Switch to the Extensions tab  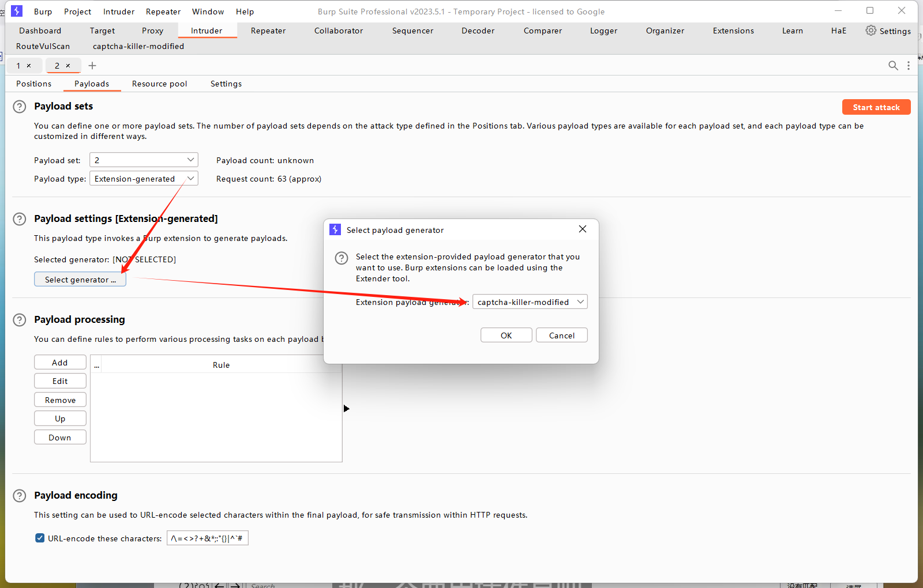pyautogui.click(x=733, y=31)
